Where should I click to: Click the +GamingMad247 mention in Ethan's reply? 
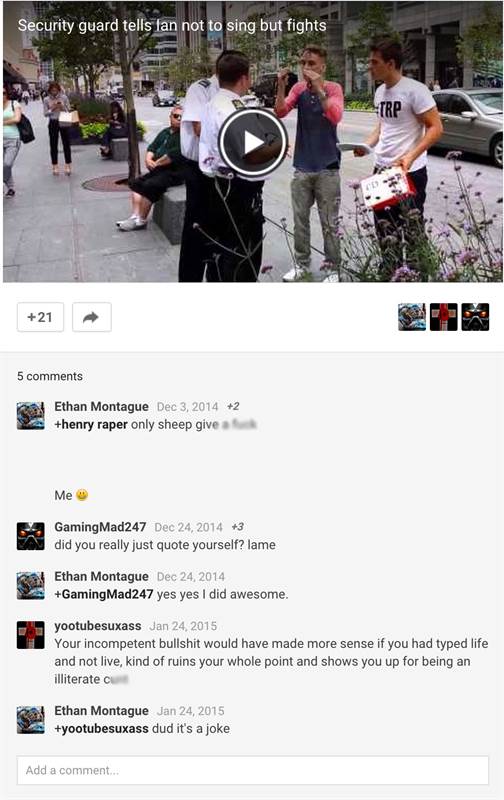click(104, 594)
